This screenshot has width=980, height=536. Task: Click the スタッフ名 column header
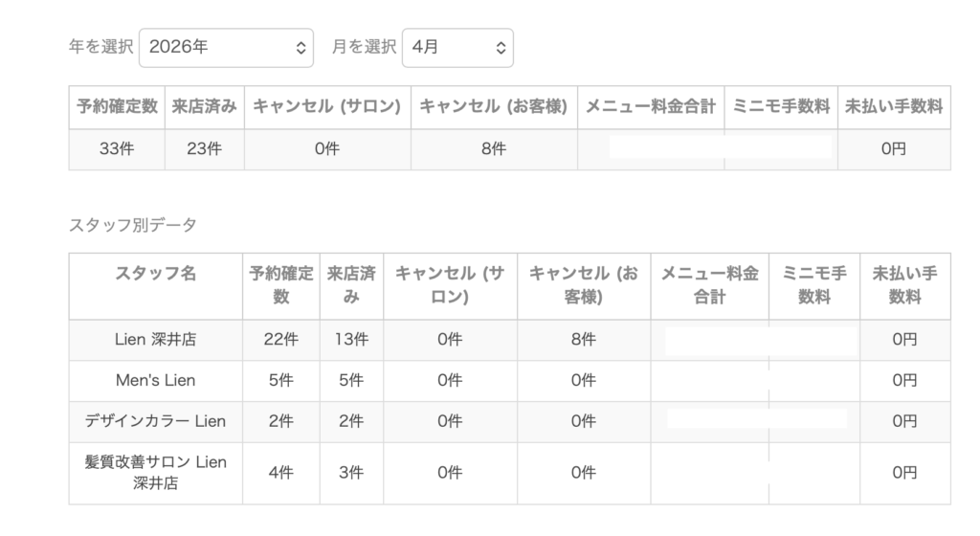156,275
